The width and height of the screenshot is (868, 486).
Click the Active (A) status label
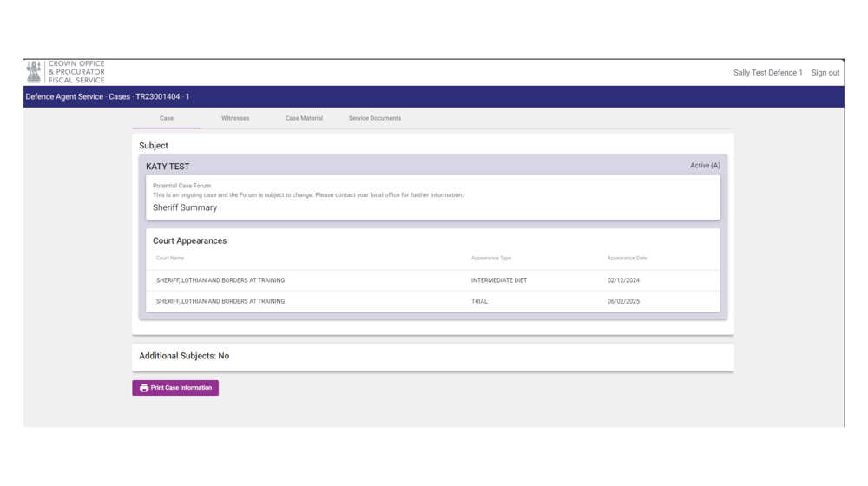click(x=704, y=166)
